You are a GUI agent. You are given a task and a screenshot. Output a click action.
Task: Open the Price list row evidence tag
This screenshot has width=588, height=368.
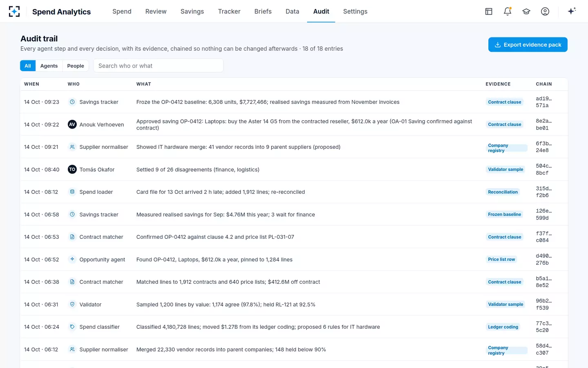[501, 259]
